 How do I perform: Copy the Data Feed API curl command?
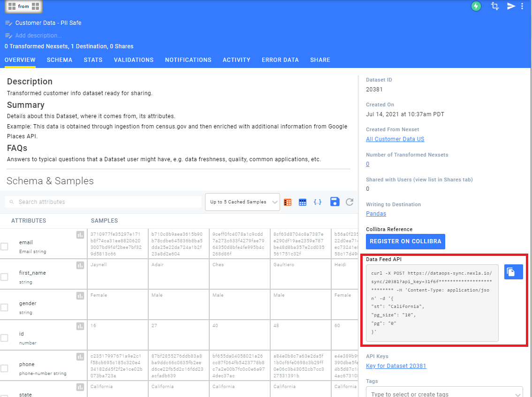click(x=513, y=272)
